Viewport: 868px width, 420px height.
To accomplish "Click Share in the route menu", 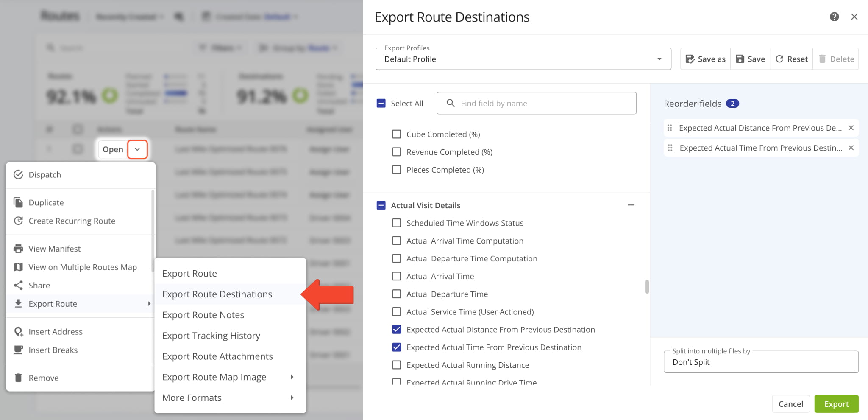I will pos(78,285).
